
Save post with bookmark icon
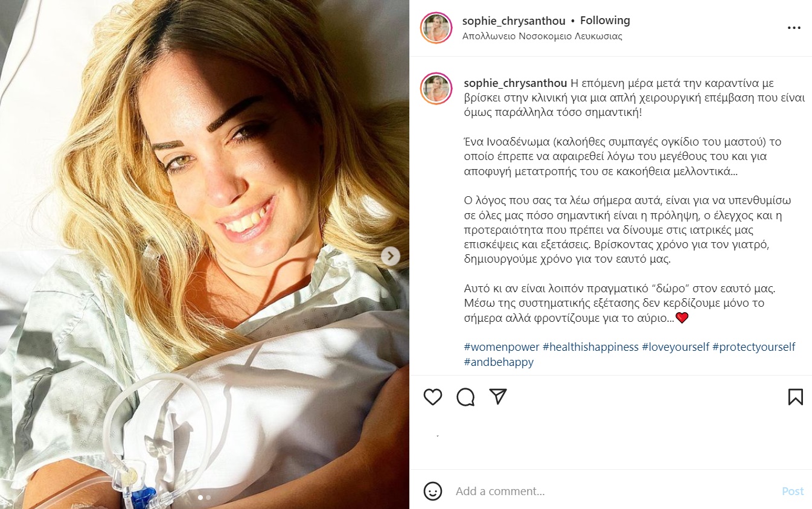[x=795, y=397]
